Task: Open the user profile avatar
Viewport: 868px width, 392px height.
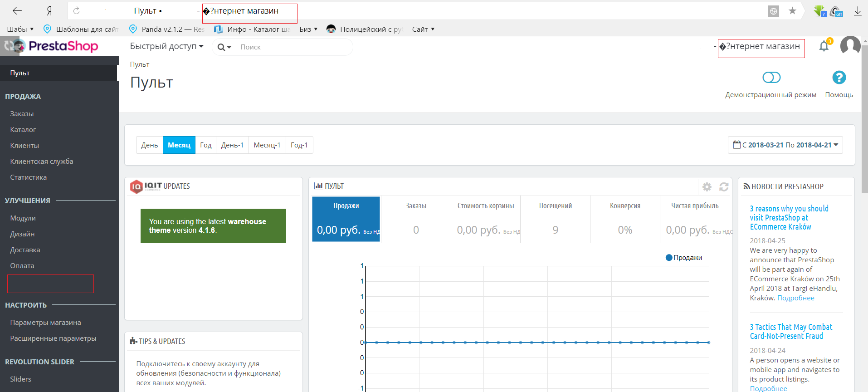Action: 850,46
